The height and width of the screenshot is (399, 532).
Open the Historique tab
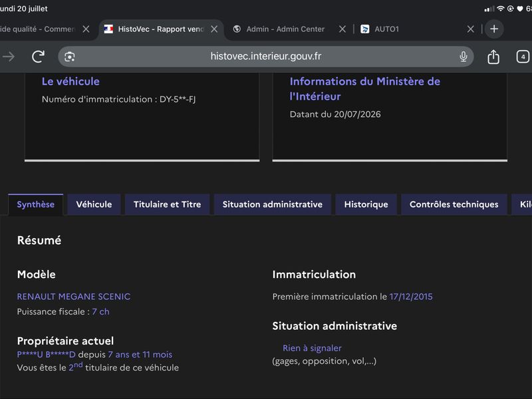[x=366, y=204]
